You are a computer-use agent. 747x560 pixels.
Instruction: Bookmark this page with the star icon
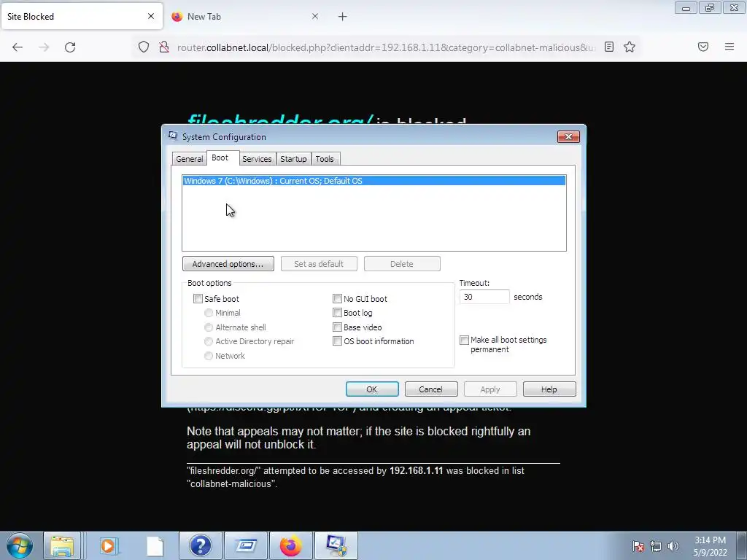point(630,47)
